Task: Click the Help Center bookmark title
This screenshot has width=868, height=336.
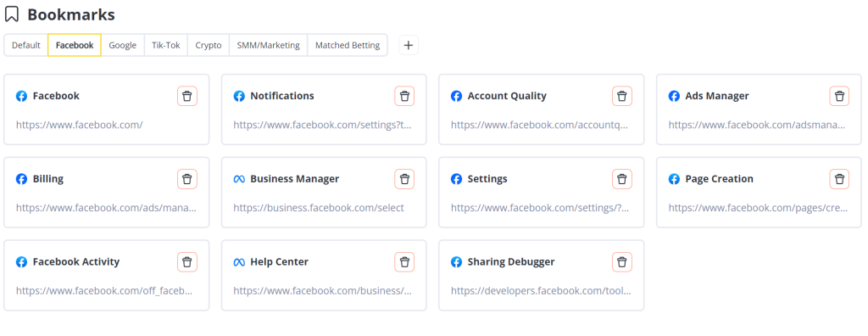Action: 279,261
